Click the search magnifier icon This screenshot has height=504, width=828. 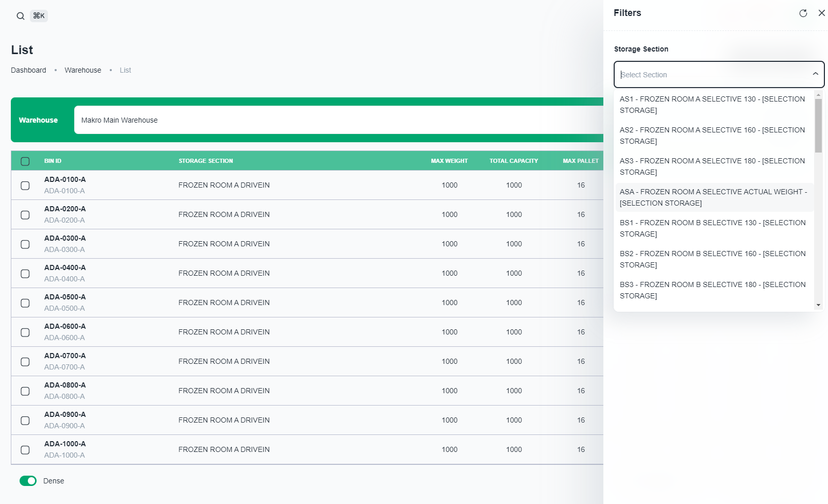point(20,16)
